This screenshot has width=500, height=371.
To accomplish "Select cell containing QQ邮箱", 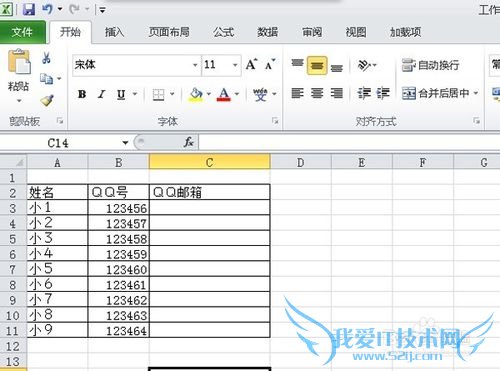I will click(x=209, y=192).
